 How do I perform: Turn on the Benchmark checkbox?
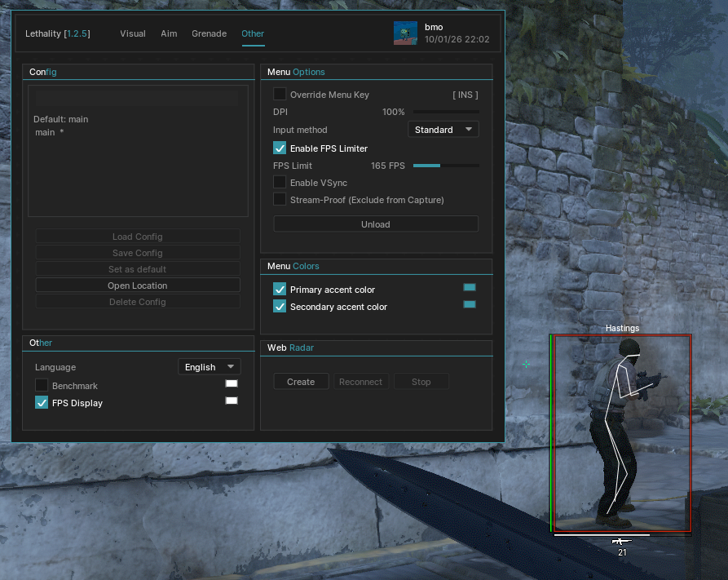pos(42,385)
